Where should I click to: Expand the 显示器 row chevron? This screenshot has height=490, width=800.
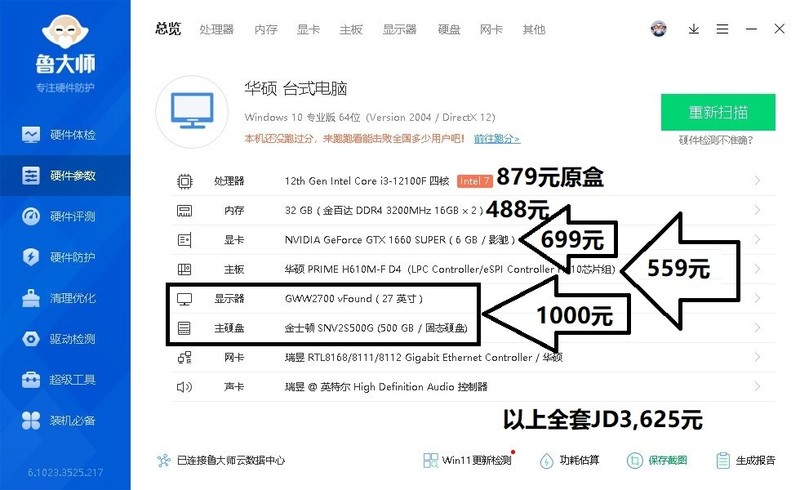coord(757,298)
